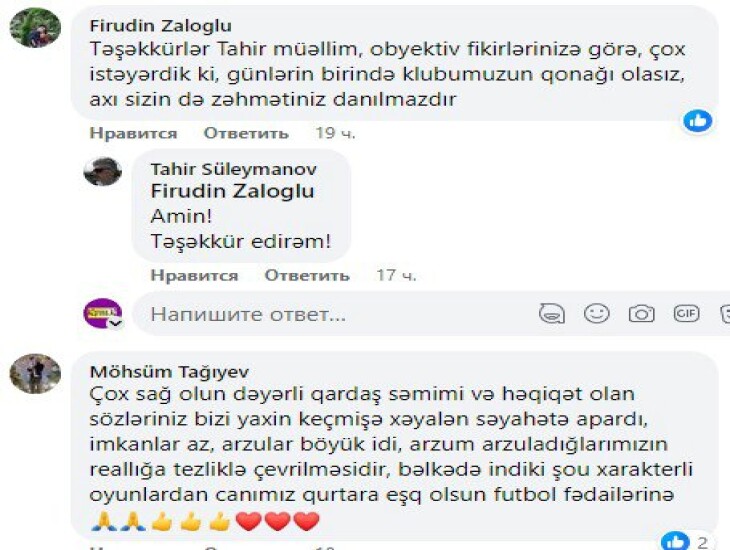
Task: Open Möhsüm Tağıyev's name link
Action: [169, 372]
